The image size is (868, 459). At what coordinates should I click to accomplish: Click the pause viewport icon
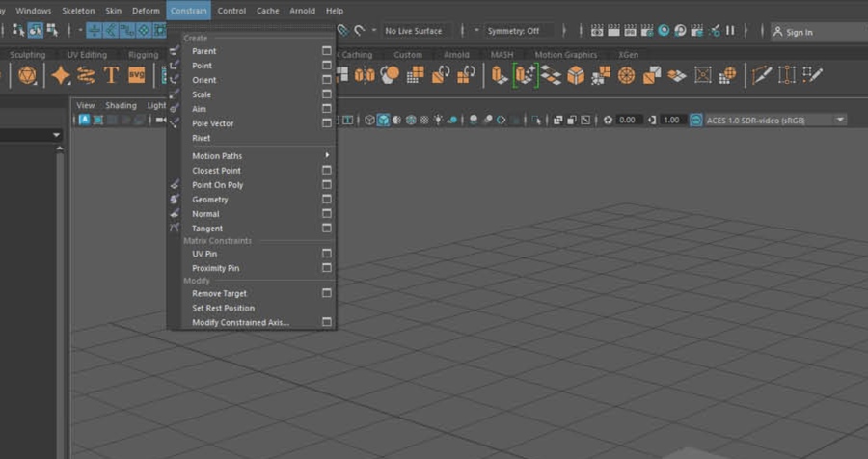coord(730,31)
